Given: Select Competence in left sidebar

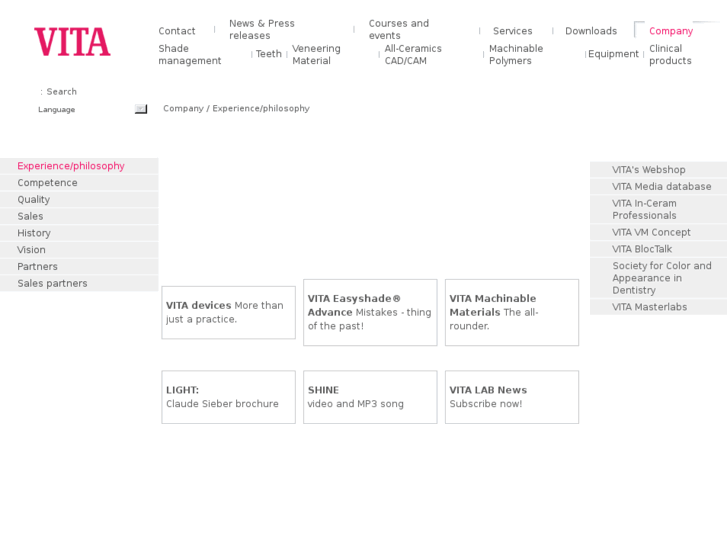Looking at the screenshot, I should 47,183.
